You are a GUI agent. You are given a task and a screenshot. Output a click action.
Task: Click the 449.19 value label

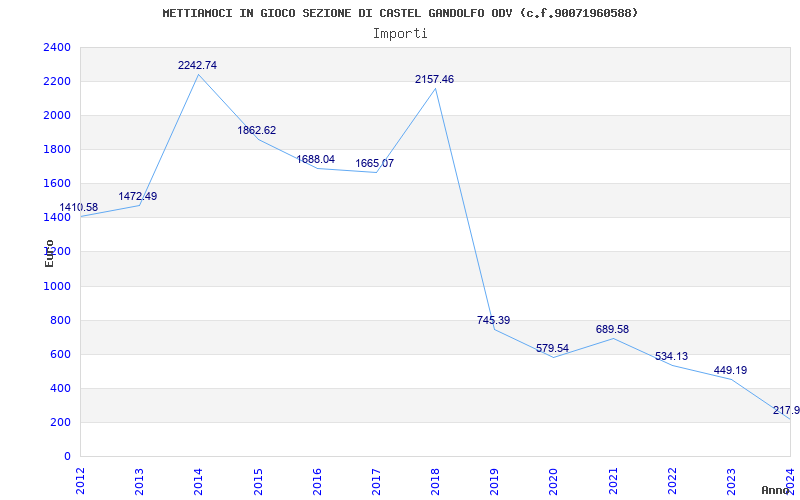click(731, 370)
